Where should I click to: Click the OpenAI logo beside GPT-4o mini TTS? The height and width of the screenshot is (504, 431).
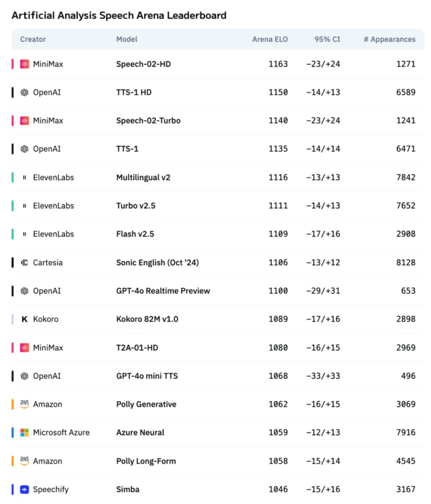point(24,376)
